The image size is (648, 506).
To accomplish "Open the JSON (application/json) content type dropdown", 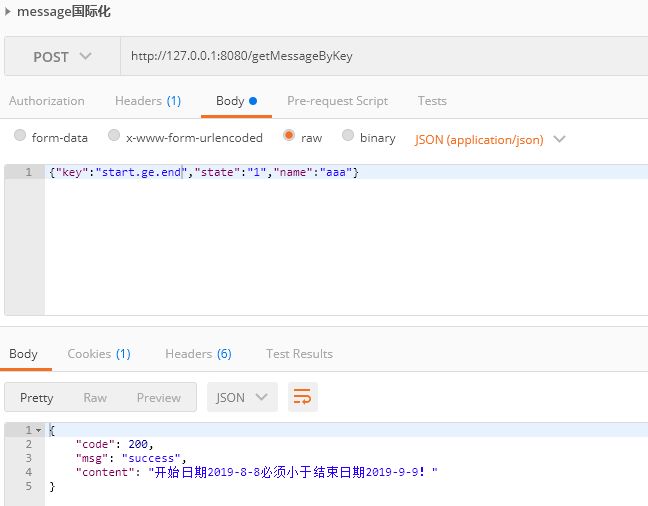I will [490, 140].
